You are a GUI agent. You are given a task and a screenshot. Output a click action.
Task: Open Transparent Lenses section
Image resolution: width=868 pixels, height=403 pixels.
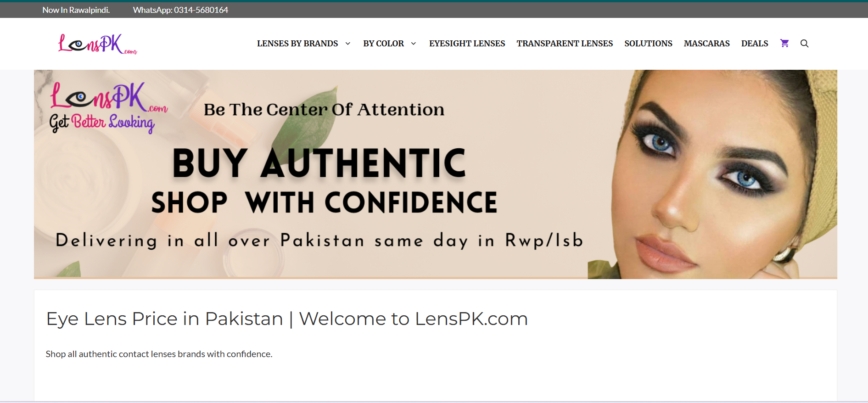point(565,44)
